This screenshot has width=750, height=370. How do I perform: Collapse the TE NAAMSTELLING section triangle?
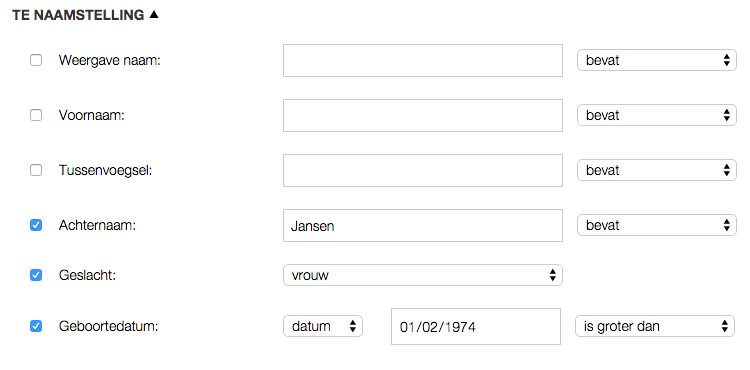[153, 15]
